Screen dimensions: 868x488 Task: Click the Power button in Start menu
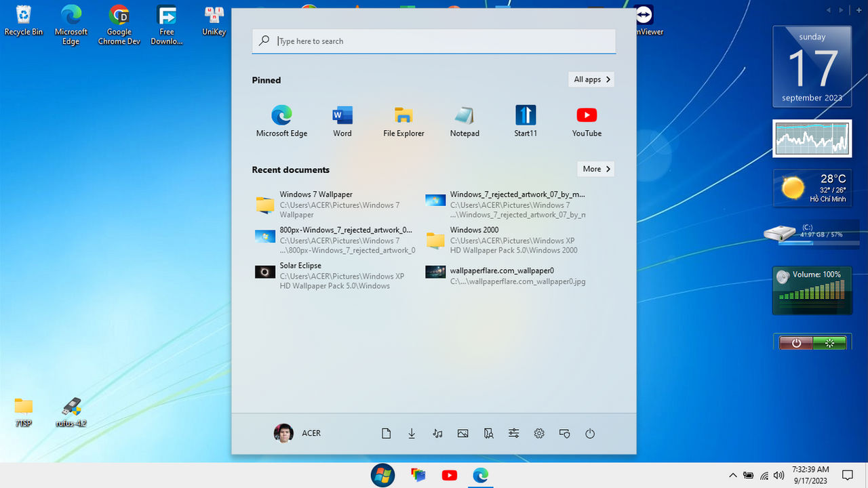click(590, 434)
